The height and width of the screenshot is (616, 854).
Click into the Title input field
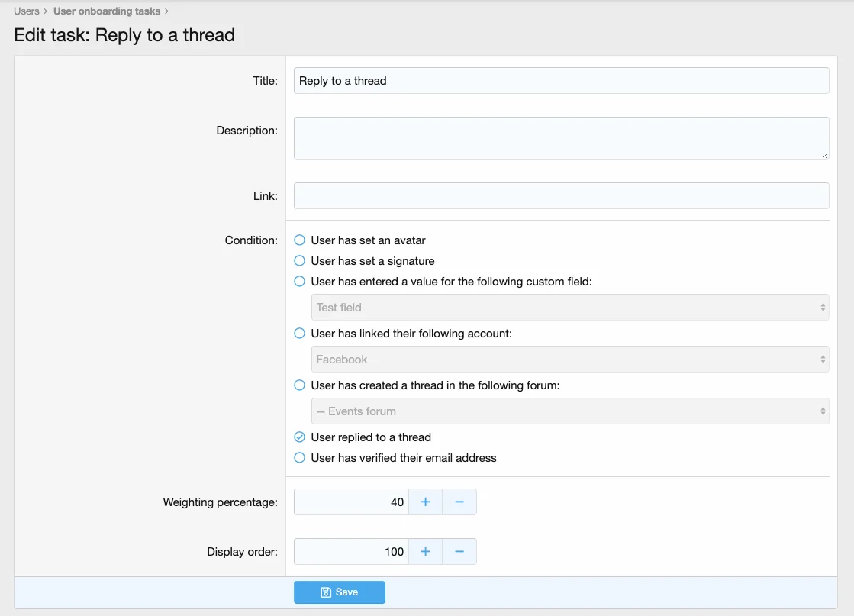coord(561,81)
